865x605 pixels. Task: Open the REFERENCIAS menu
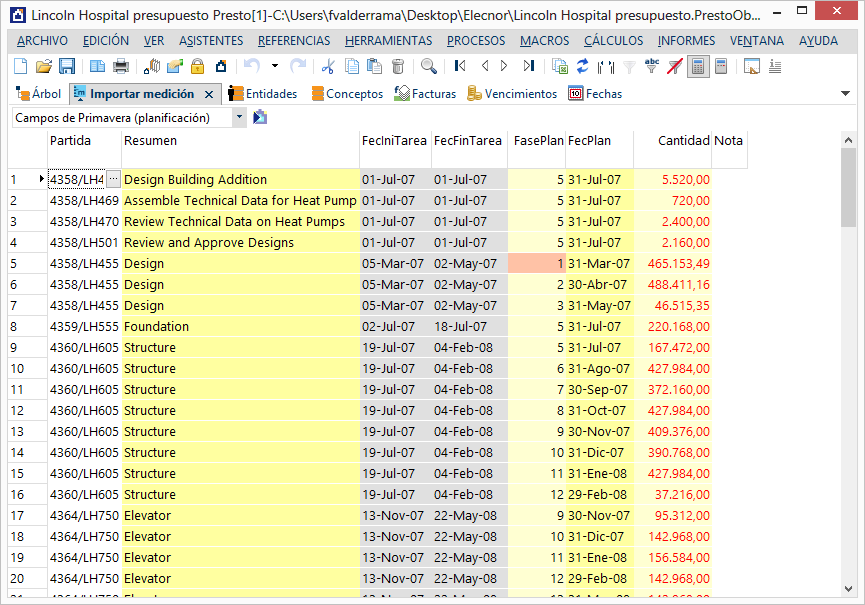pyautogui.click(x=294, y=41)
